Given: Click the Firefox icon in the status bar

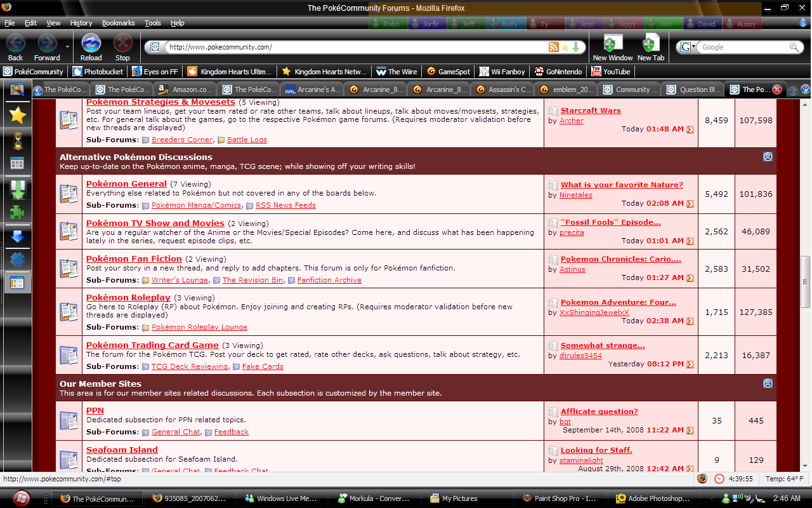Looking at the screenshot, I should pyautogui.click(x=702, y=479).
